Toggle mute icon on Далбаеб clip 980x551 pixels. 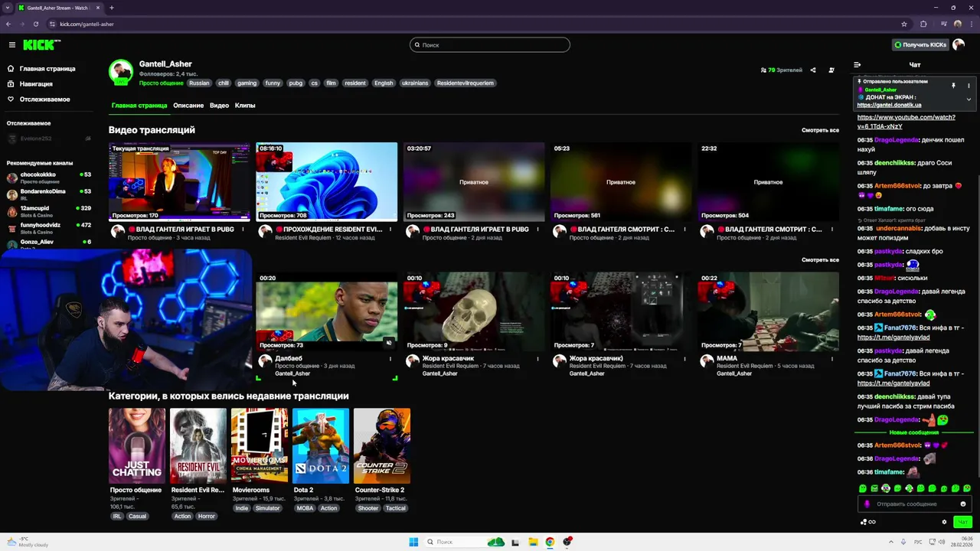point(389,343)
